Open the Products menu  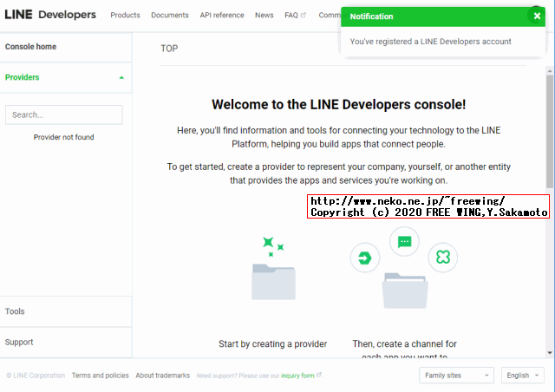[x=125, y=16]
